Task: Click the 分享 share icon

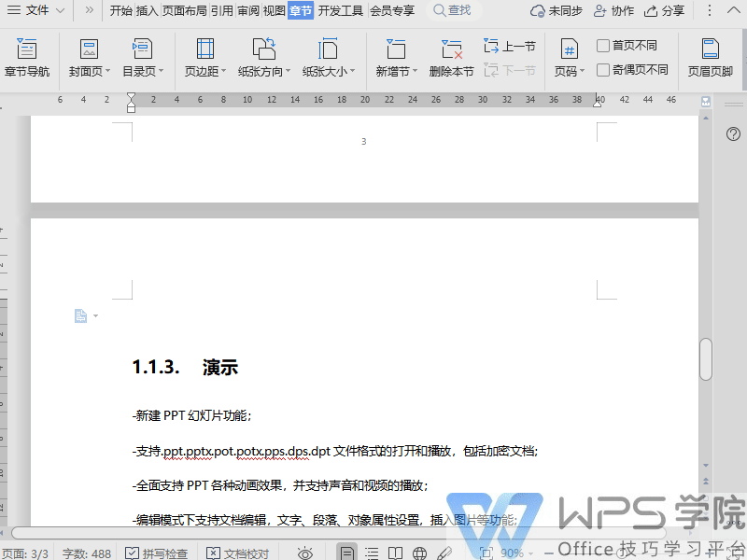Action: click(x=651, y=10)
